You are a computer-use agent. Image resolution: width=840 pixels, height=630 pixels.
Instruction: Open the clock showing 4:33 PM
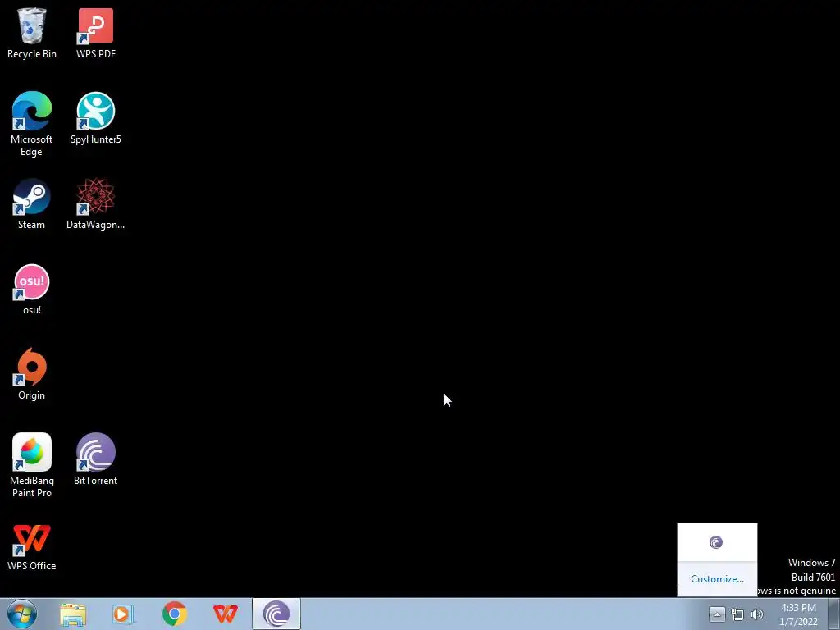point(798,614)
